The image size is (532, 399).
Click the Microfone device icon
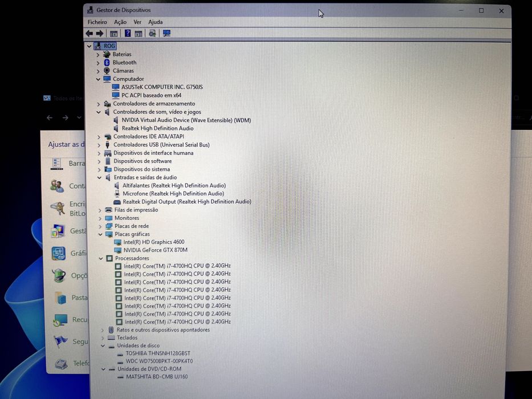pyautogui.click(x=117, y=194)
